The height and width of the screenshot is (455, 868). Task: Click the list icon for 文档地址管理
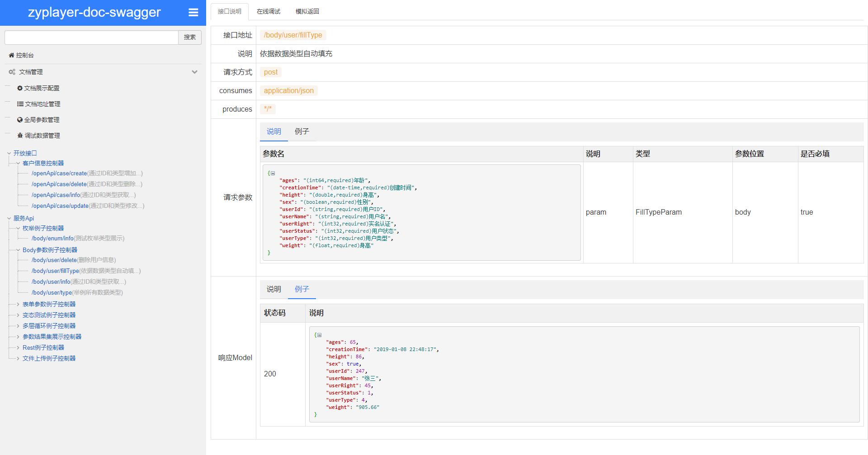(x=20, y=104)
